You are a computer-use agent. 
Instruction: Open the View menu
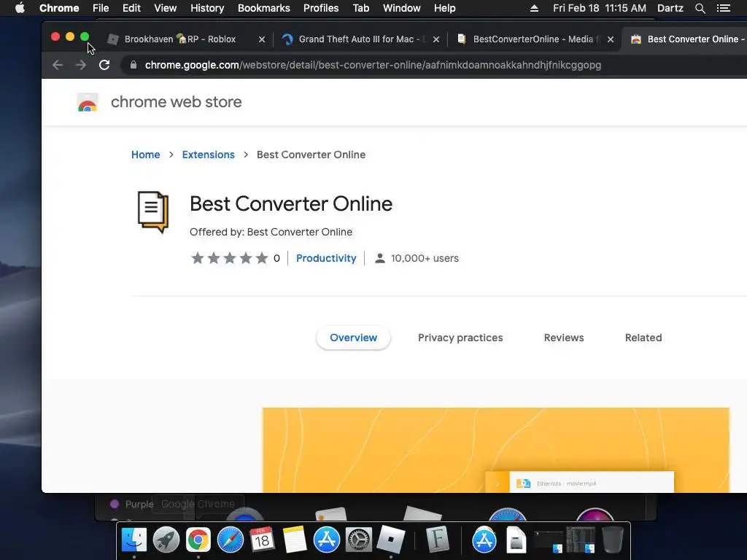pos(166,8)
